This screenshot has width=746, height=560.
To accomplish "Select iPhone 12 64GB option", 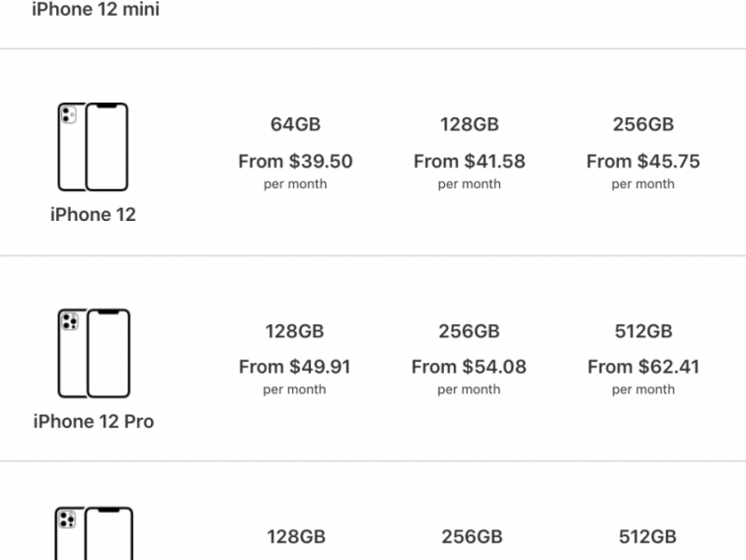I will (295, 124).
